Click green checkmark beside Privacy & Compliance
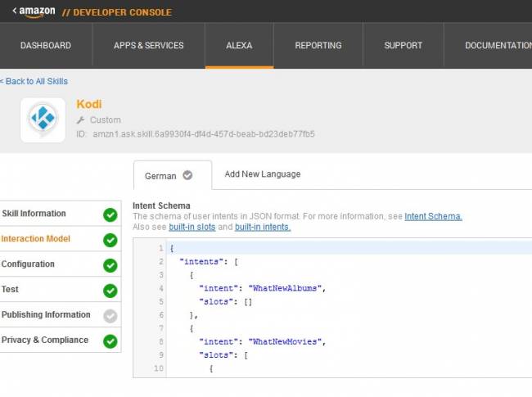The width and height of the screenshot is (532, 397). tap(110, 341)
